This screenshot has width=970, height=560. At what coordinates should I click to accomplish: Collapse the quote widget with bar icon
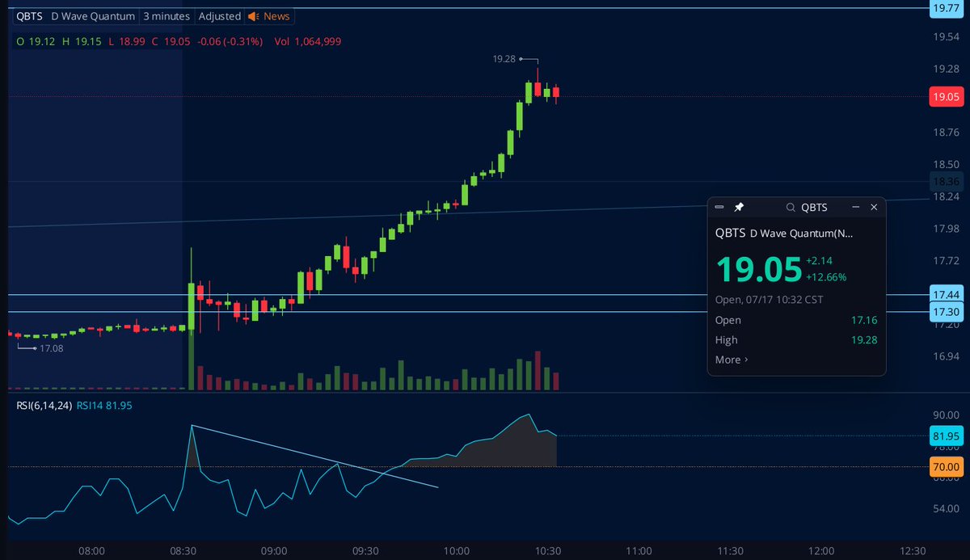(719, 208)
